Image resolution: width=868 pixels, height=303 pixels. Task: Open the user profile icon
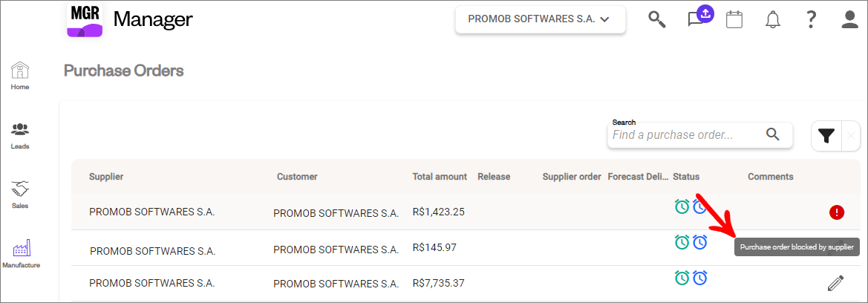pyautogui.click(x=849, y=19)
